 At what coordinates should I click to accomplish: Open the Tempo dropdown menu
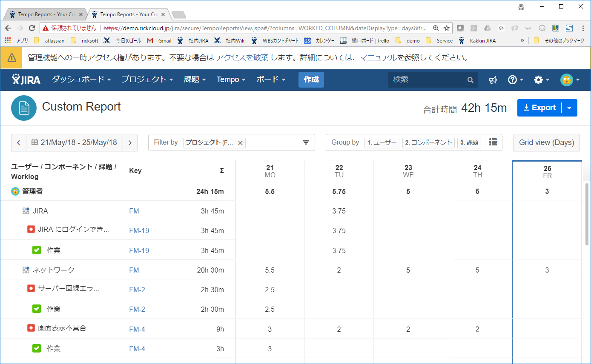(x=231, y=80)
